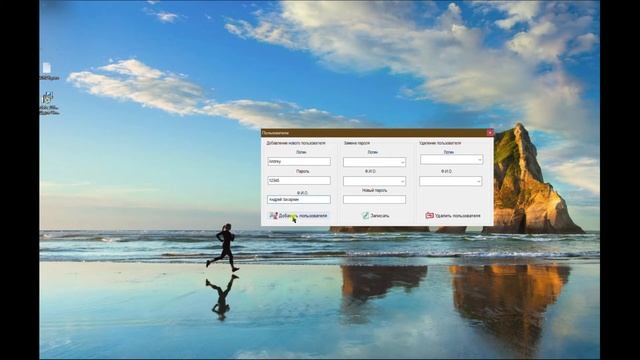Click the Добавление нового пользователя heading
Image resolution: width=640 pixels, height=360 pixels.
296,143
